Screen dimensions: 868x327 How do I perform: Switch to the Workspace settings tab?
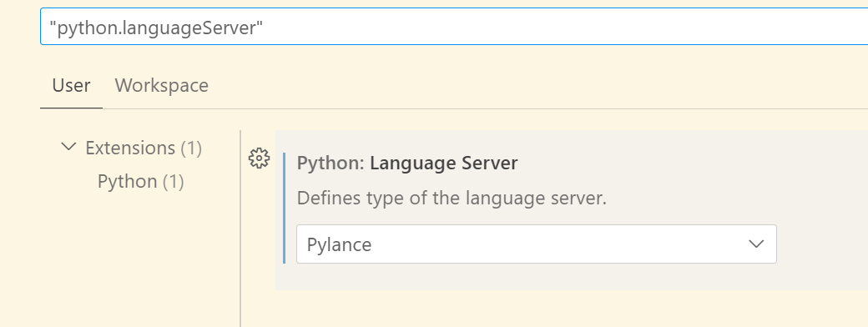(x=161, y=85)
